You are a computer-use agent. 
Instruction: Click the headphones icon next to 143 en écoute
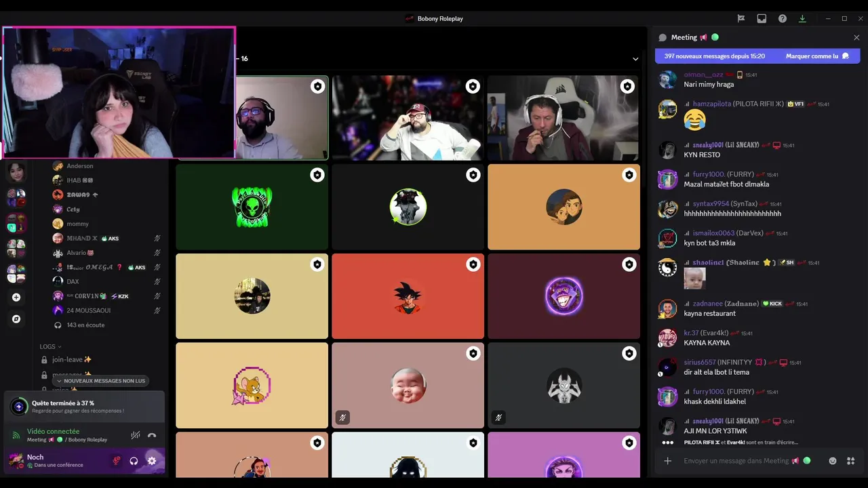[58, 325]
